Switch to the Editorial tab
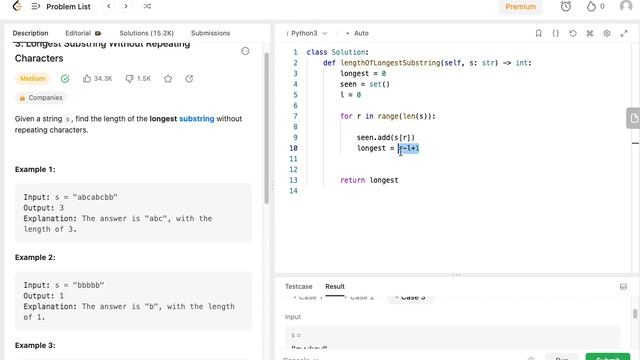640x360 pixels. pyautogui.click(x=83, y=33)
